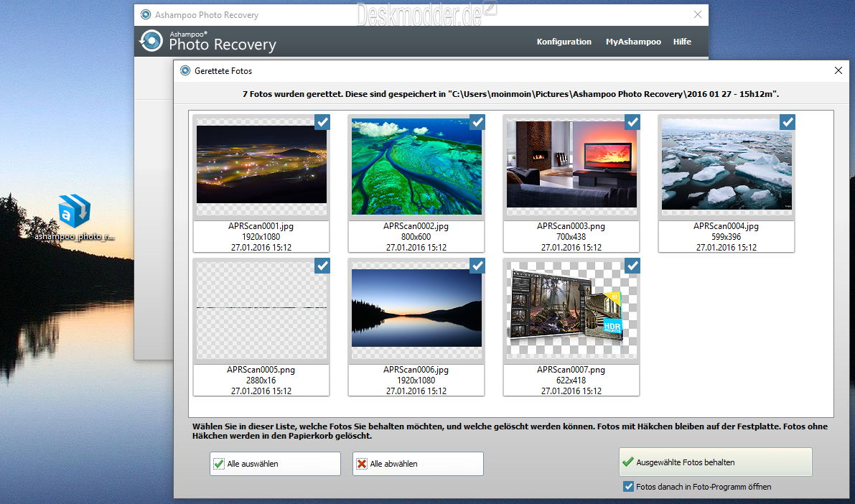Viewport: 855px width, 504px height.
Task: Click the file name 'APRScan0006.jpg'
Action: tap(416, 369)
